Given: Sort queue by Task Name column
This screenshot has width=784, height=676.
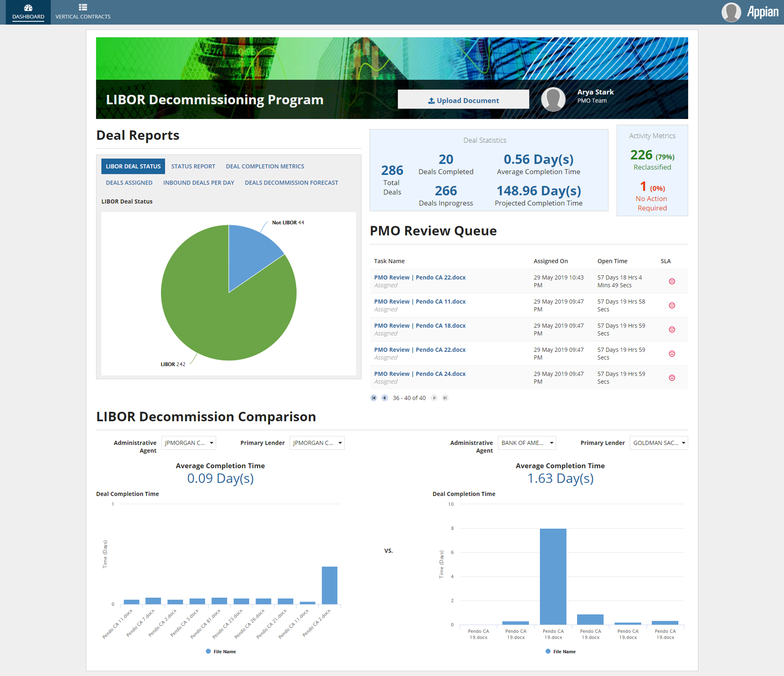Looking at the screenshot, I should click(x=389, y=261).
